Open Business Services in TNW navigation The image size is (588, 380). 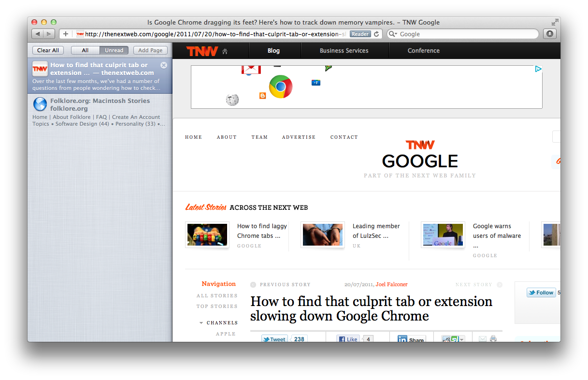coord(344,51)
